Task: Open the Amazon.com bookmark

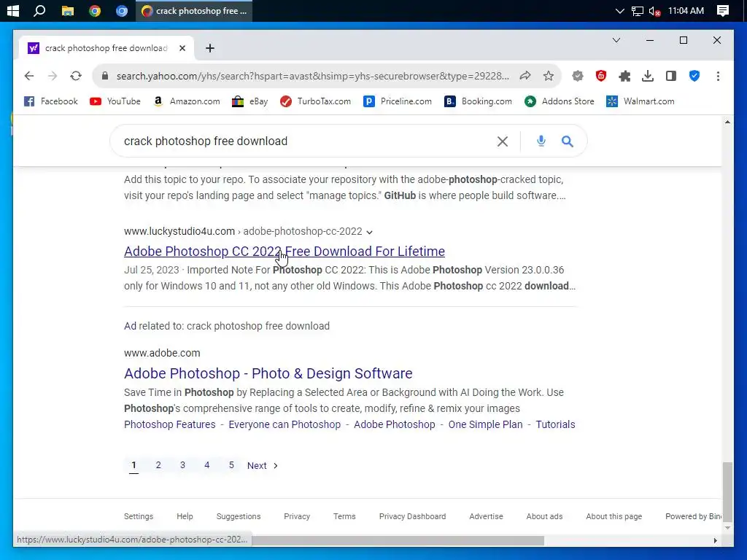Action: (x=186, y=101)
